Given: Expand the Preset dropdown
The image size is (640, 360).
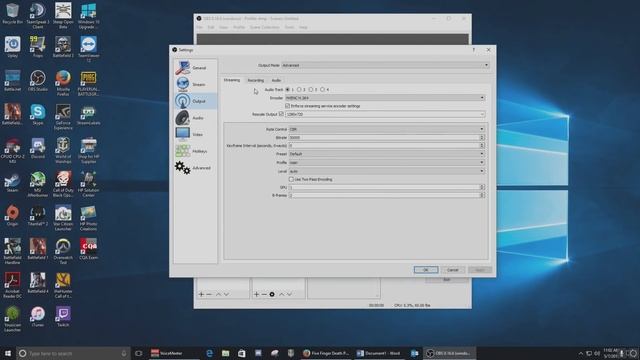Looking at the screenshot, I should (387, 154).
